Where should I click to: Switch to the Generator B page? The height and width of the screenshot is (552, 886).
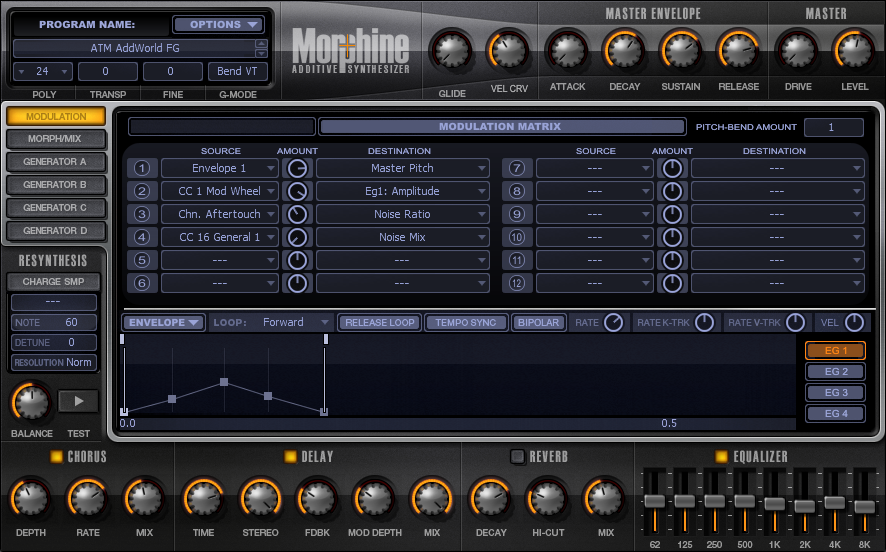pyautogui.click(x=56, y=185)
